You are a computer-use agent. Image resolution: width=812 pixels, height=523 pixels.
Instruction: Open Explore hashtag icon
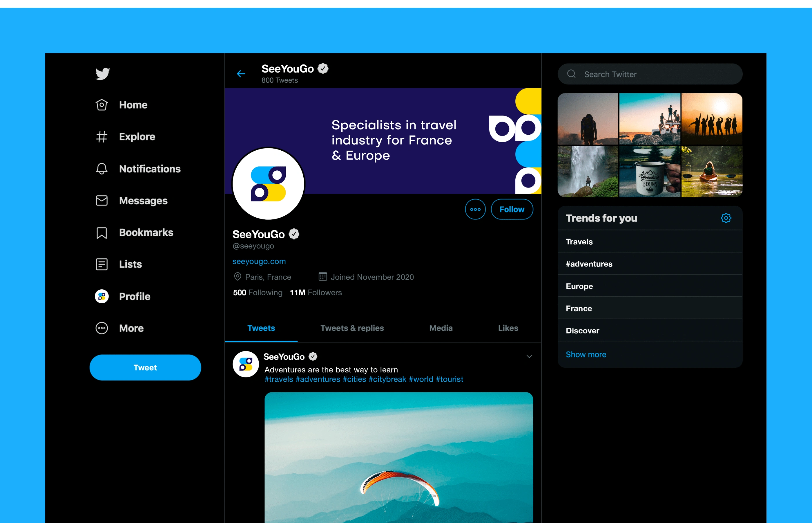[101, 137]
